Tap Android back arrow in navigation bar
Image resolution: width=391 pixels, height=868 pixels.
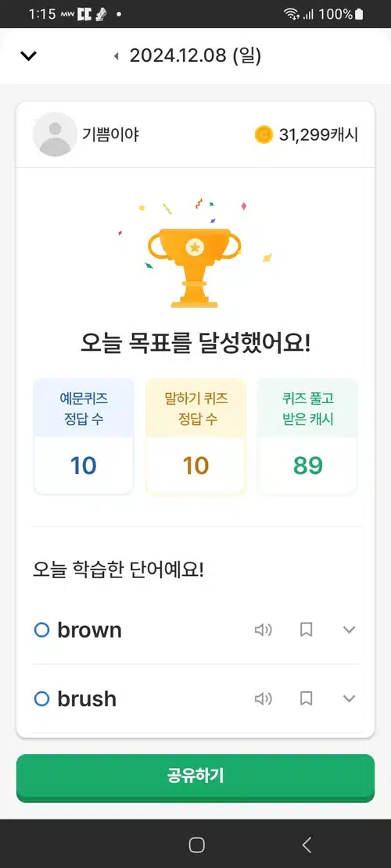coord(307,845)
